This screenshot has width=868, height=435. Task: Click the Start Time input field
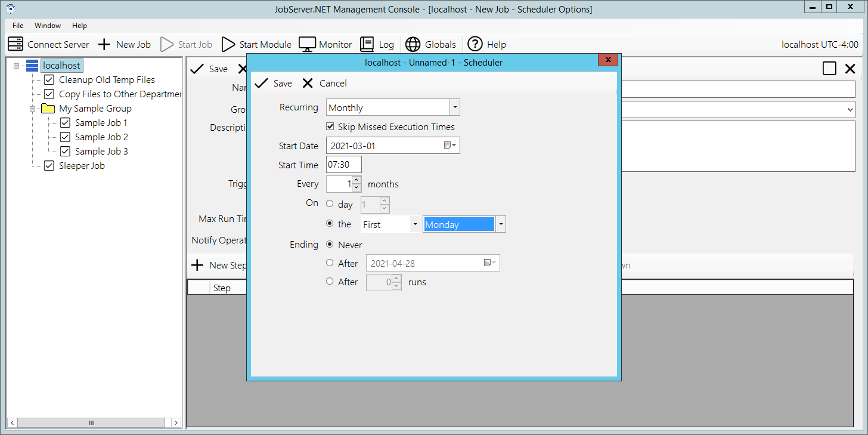[x=344, y=165]
